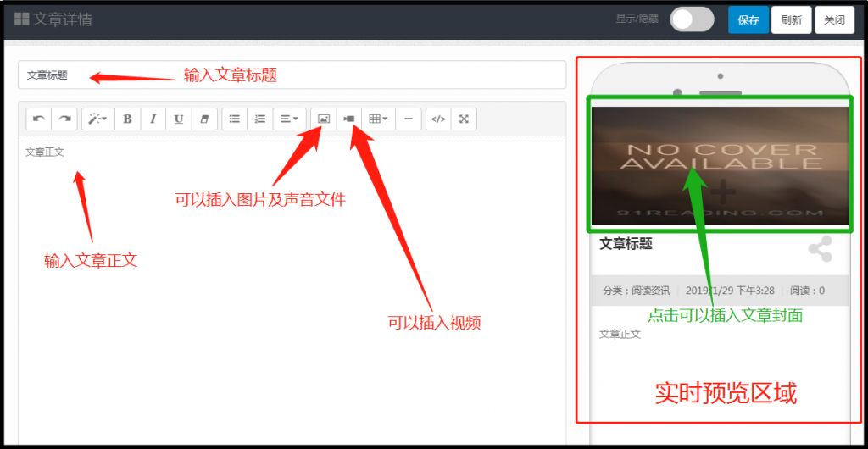Insert an unordered bullet list

coord(235,119)
